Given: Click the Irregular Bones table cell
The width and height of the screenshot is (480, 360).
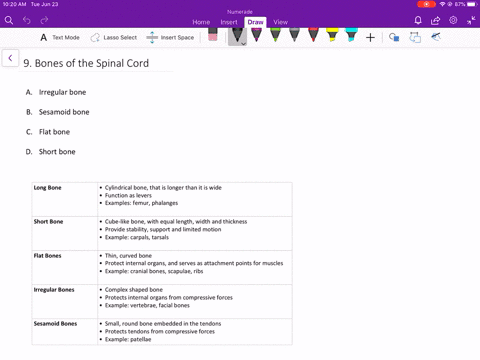Looking at the screenshot, I should 65,301.
